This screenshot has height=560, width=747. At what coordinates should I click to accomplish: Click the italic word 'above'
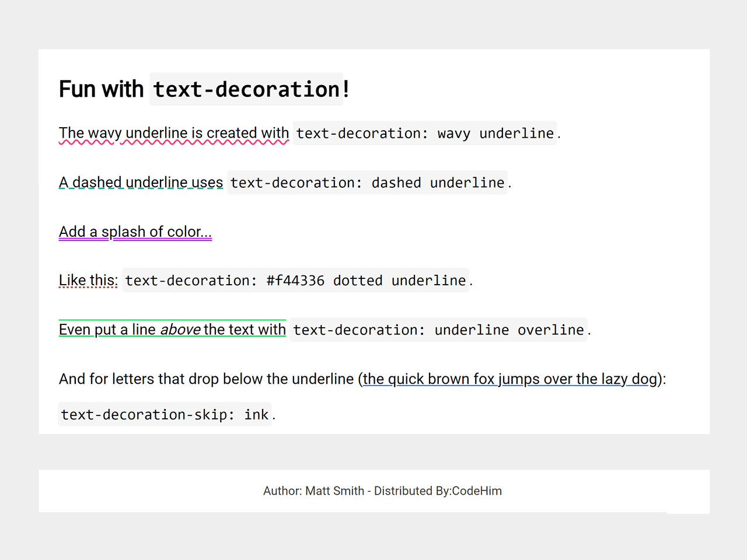180,329
